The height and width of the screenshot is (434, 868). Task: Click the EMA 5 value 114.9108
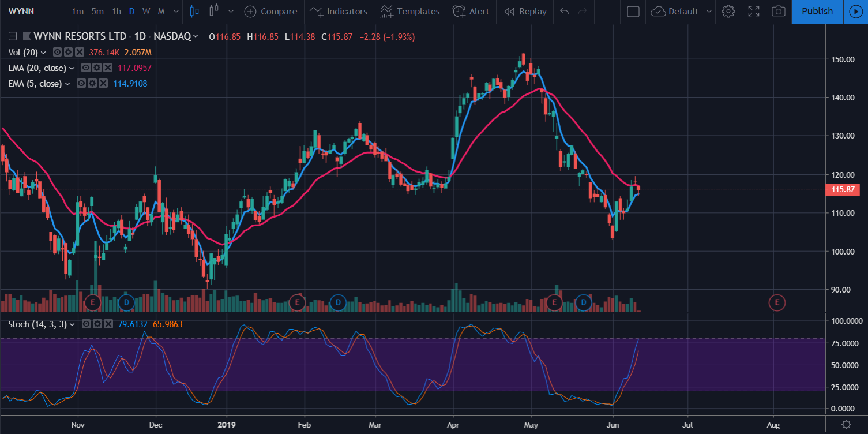point(130,84)
